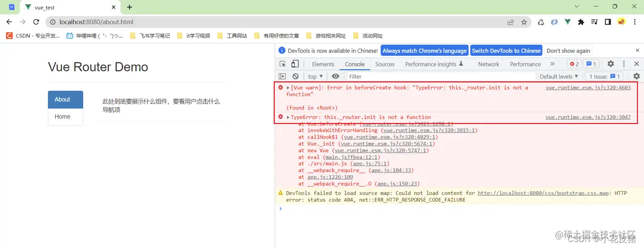Select the Home navigation item
This screenshot has height=248, width=644.
65,116
